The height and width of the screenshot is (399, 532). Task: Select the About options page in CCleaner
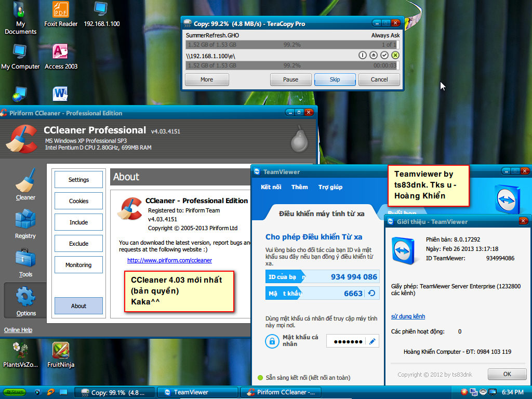click(79, 305)
